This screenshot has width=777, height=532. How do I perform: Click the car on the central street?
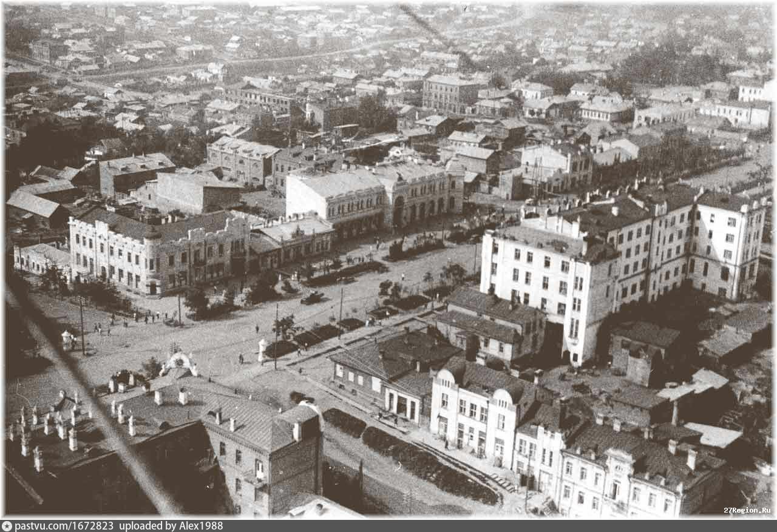[312, 297]
